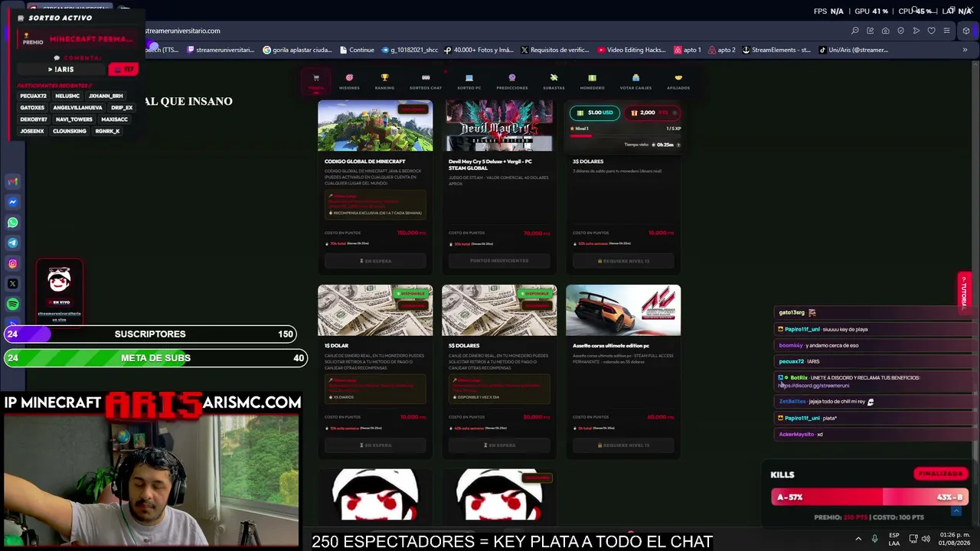Show hidden system tray icons
This screenshot has height=551, width=980.
pos(857,539)
